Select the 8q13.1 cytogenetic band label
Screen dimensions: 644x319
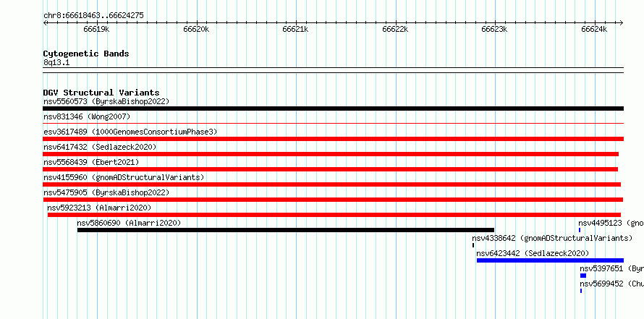[x=56, y=62]
